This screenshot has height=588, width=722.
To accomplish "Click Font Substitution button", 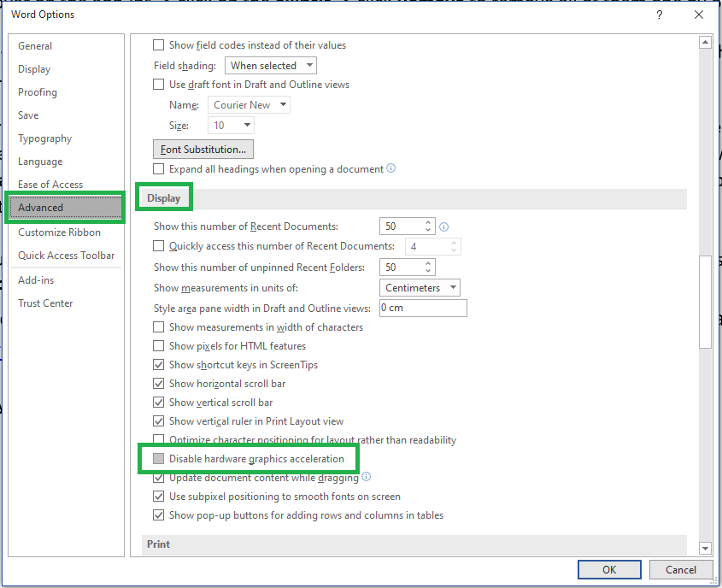I will pyautogui.click(x=203, y=150).
